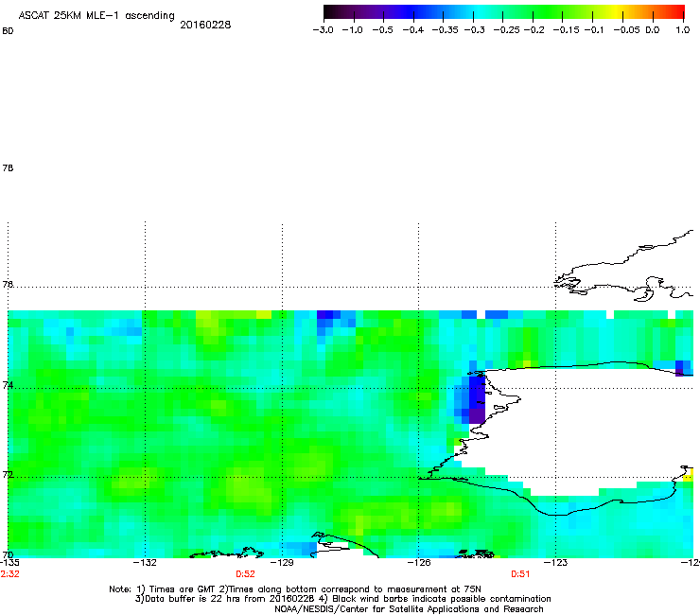Click the '-0.4' color scale label
The height and width of the screenshot is (615, 700).
pos(413,30)
